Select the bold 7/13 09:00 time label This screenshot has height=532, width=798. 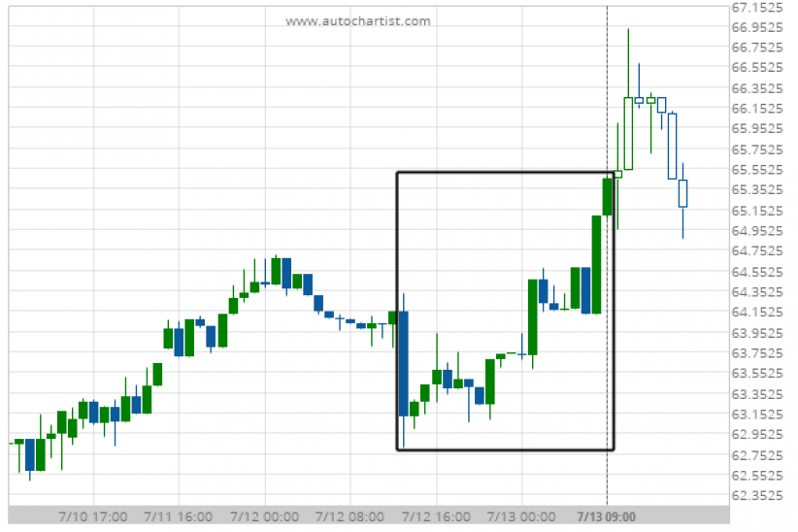pyautogui.click(x=606, y=516)
